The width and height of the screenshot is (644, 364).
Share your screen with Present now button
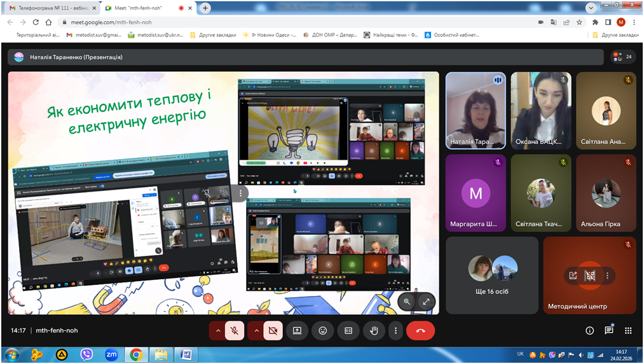tap(297, 331)
